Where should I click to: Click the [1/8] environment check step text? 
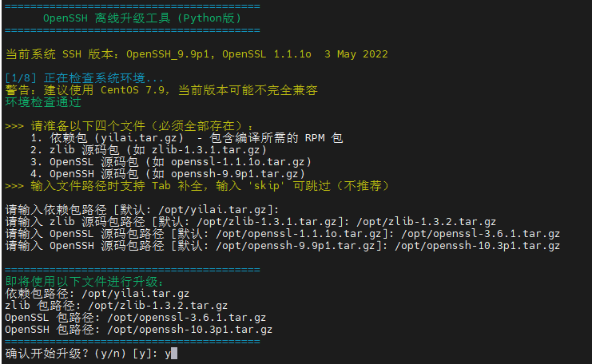click(85, 78)
